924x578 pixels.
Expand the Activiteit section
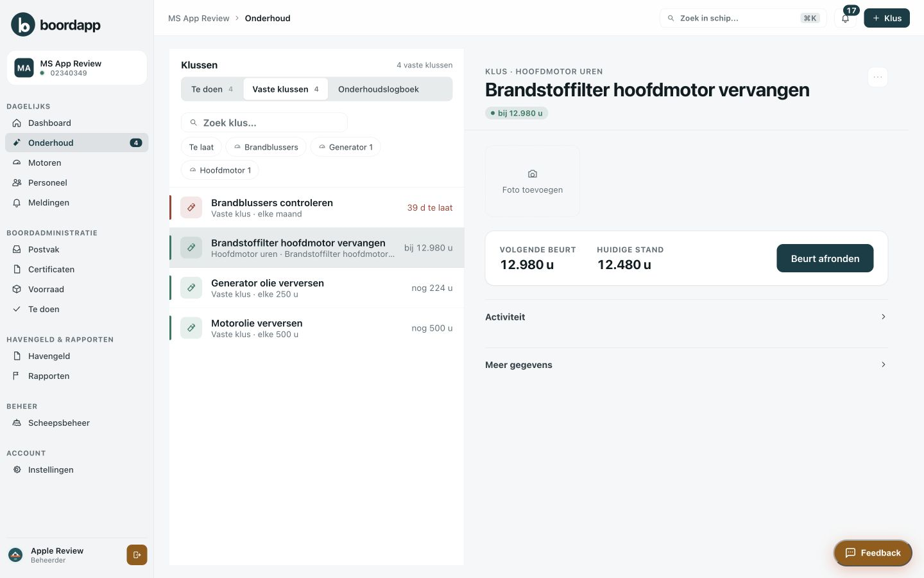click(687, 317)
